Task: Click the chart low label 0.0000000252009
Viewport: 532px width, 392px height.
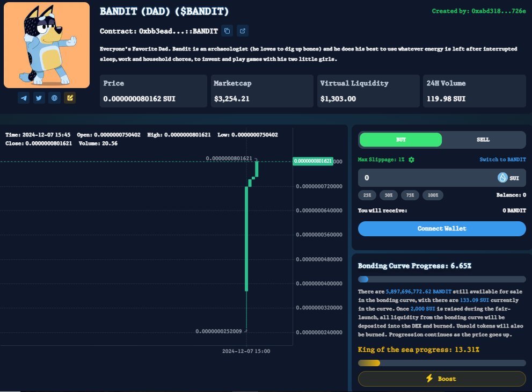Action: pyautogui.click(x=218, y=331)
